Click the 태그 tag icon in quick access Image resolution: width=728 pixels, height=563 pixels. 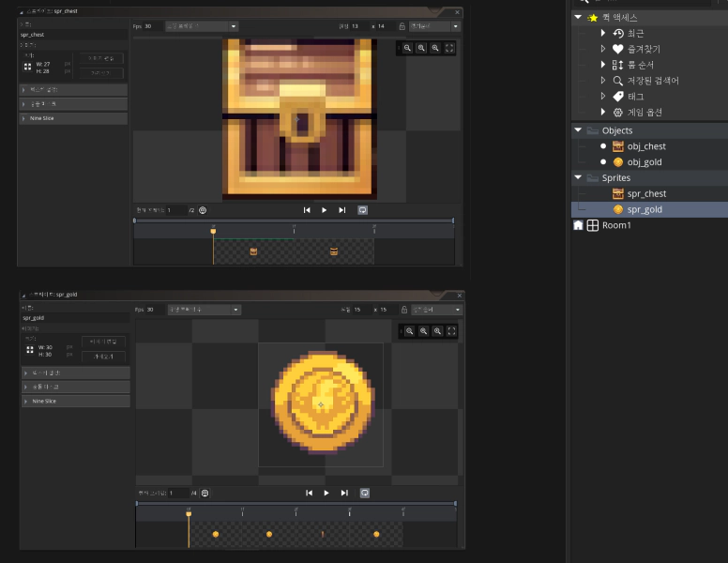coord(617,97)
